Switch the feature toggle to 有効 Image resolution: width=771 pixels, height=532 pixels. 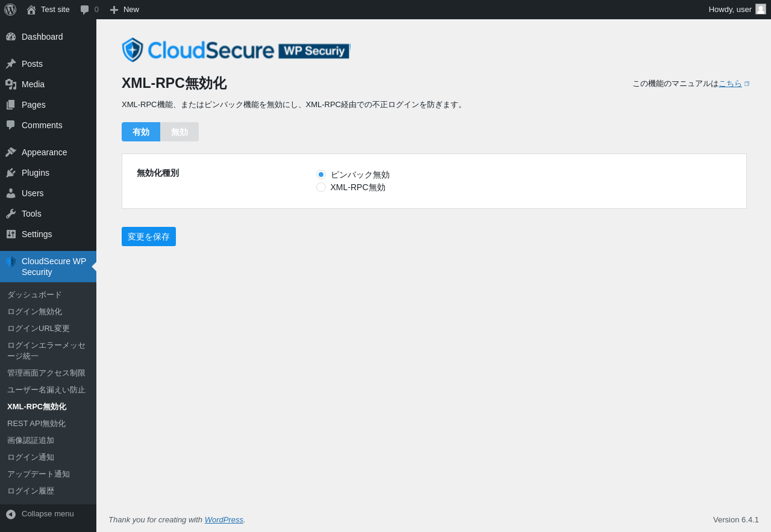(141, 132)
